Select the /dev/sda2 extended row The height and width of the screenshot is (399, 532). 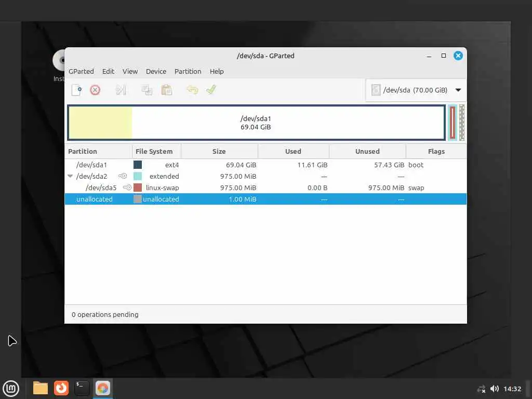click(x=265, y=177)
